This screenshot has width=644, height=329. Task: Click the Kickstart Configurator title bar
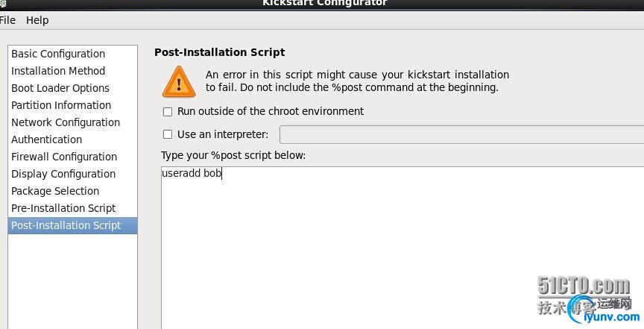(x=324, y=4)
